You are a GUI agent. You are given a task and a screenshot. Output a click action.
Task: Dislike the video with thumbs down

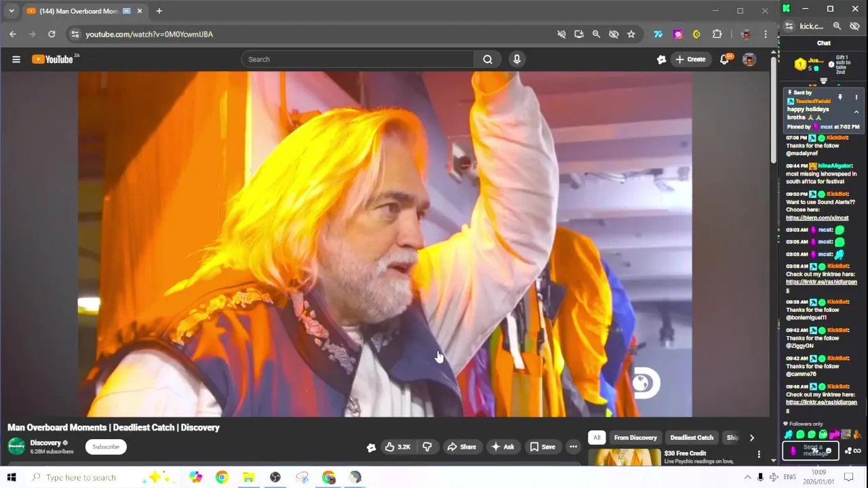tap(427, 447)
